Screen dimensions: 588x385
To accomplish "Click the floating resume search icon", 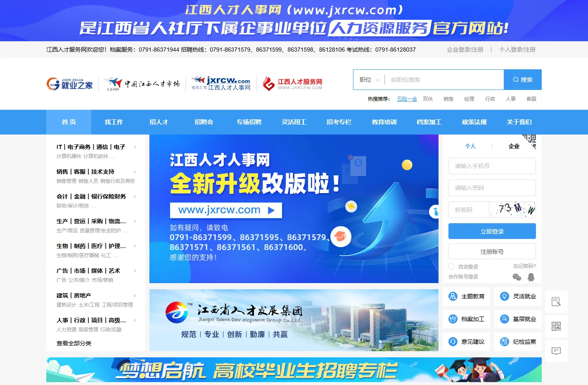I will [556, 302].
